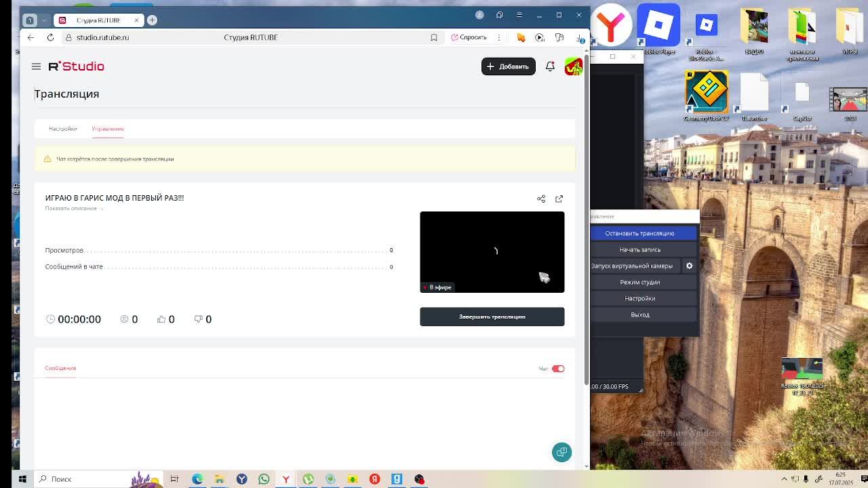The width and height of the screenshot is (868, 488).
Task: Open WhatsApp from the taskbar
Action: (x=264, y=479)
